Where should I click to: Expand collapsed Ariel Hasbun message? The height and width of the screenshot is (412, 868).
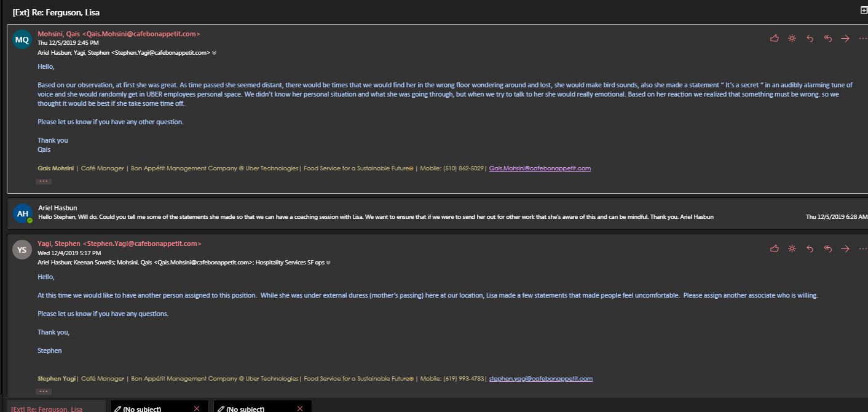coord(375,213)
